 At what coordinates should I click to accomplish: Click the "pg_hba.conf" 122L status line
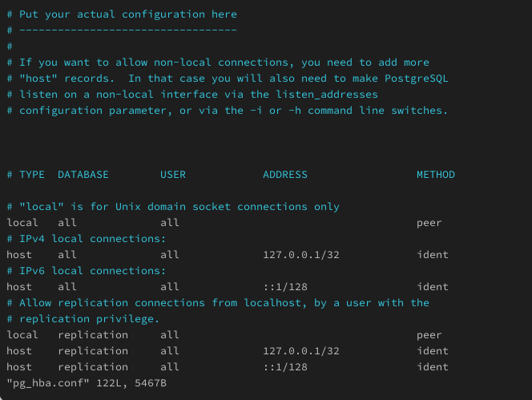pyautogui.click(x=87, y=383)
